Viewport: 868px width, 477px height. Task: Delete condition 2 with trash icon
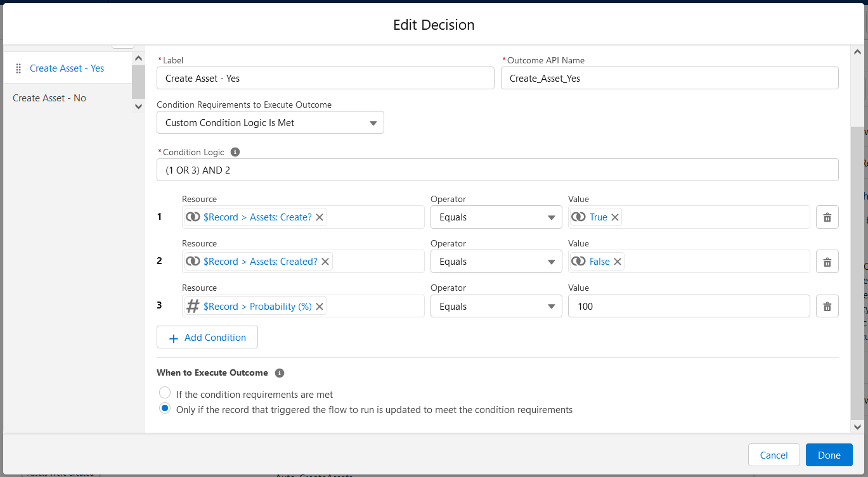point(827,262)
